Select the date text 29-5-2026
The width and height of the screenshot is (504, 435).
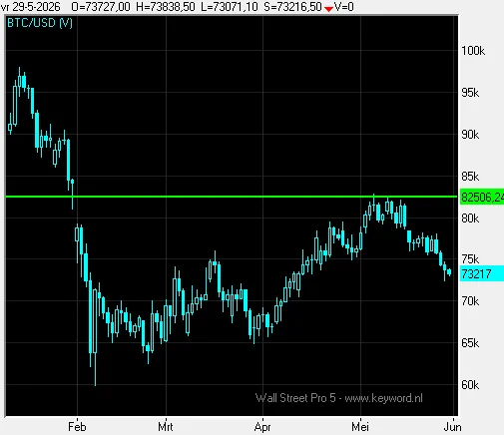(x=36, y=7)
